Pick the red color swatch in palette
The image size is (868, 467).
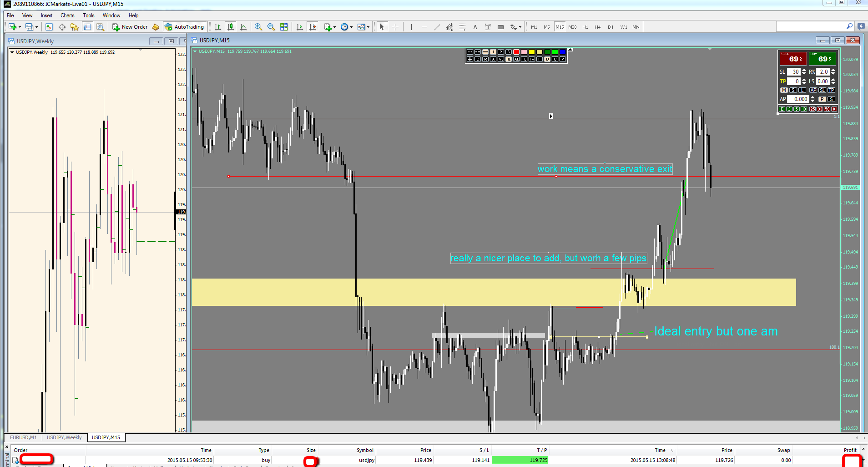516,52
